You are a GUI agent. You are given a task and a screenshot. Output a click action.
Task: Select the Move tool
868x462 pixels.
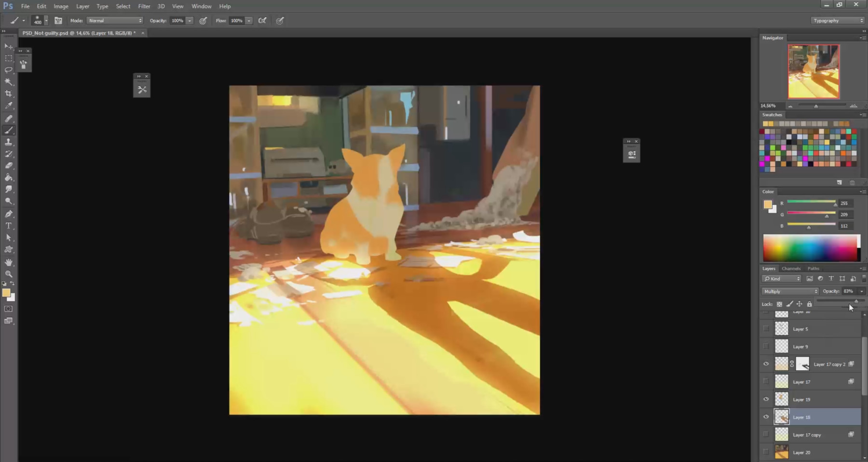(9, 46)
